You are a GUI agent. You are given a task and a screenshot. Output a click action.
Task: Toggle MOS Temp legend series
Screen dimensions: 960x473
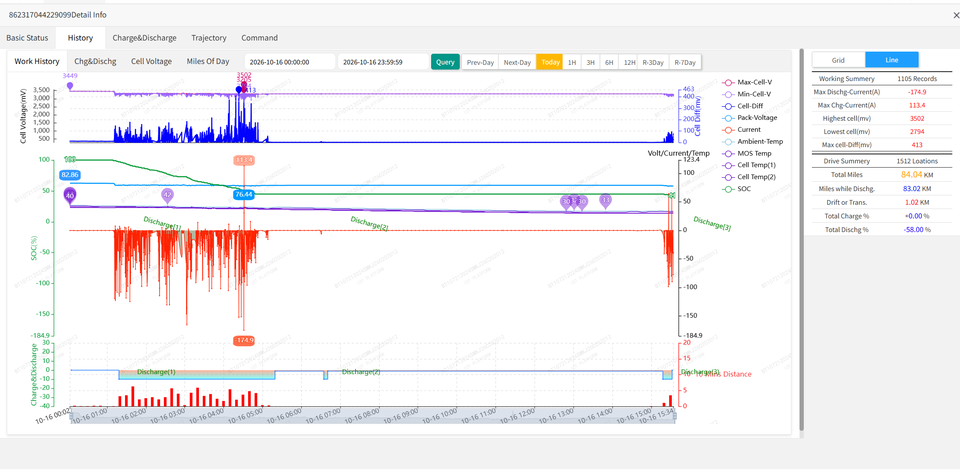click(x=748, y=154)
